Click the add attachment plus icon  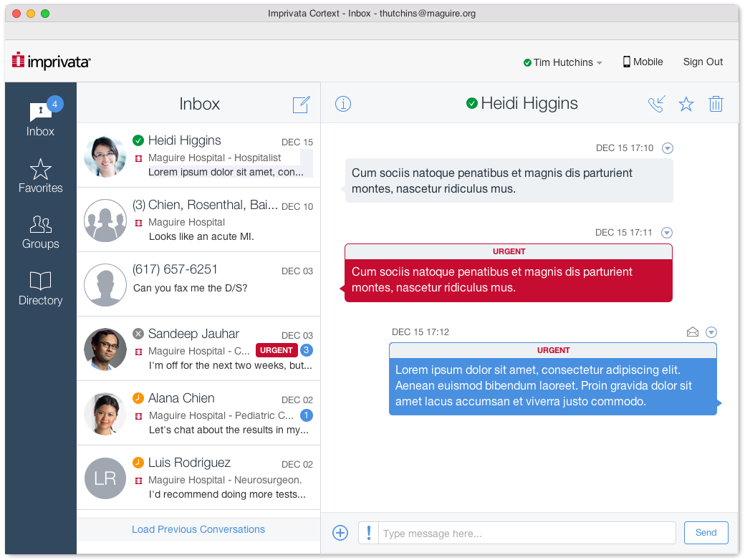click(340, 533)
